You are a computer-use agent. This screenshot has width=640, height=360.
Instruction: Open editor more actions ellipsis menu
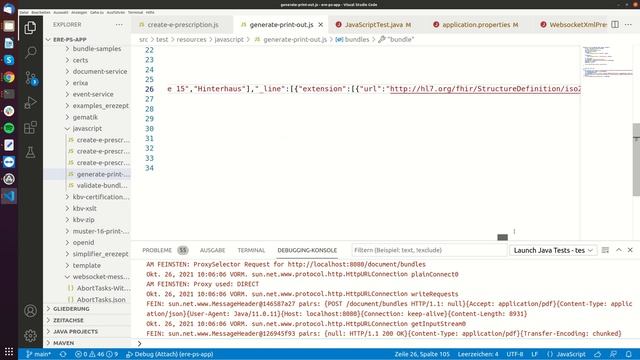pos(629,24)
